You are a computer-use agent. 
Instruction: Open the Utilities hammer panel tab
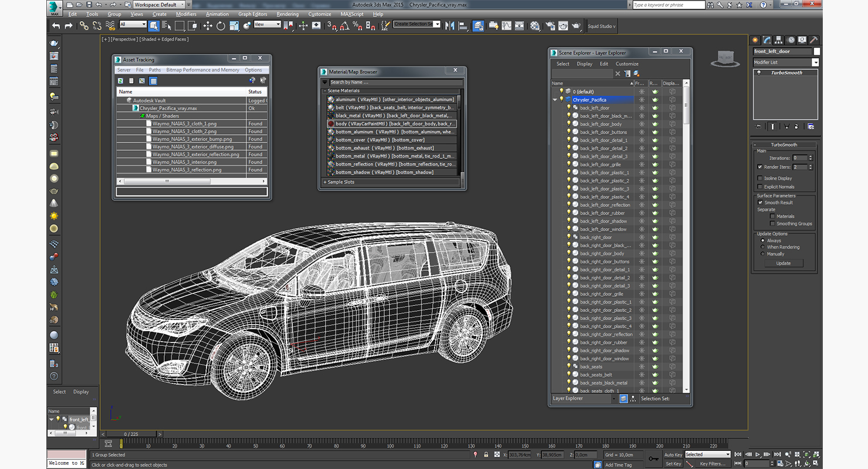point(814,40)
